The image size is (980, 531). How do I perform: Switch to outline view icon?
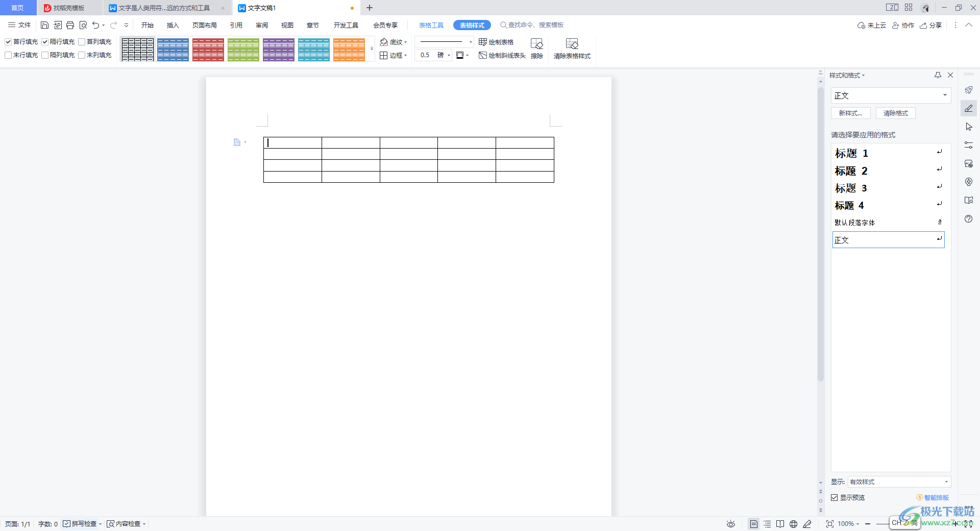tap(767, 524)
